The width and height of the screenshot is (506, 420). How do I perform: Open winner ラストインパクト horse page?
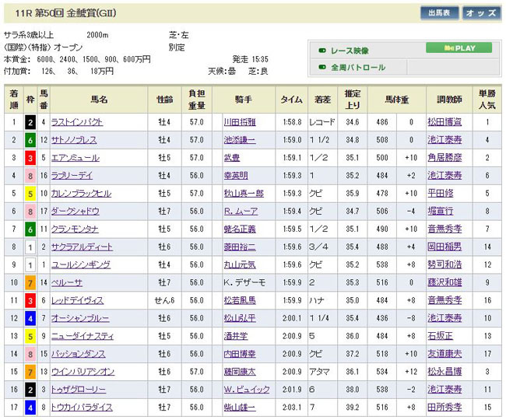tap(76, 122)
